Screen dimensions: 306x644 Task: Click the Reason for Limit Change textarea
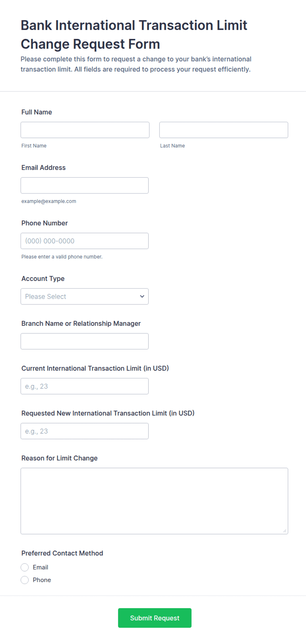click(x=154, y=501)
